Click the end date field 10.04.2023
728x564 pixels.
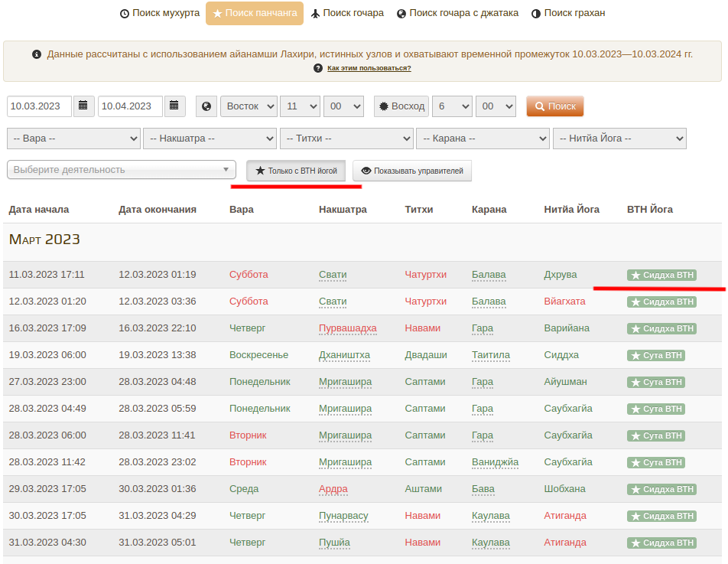(x=131, y=106)
